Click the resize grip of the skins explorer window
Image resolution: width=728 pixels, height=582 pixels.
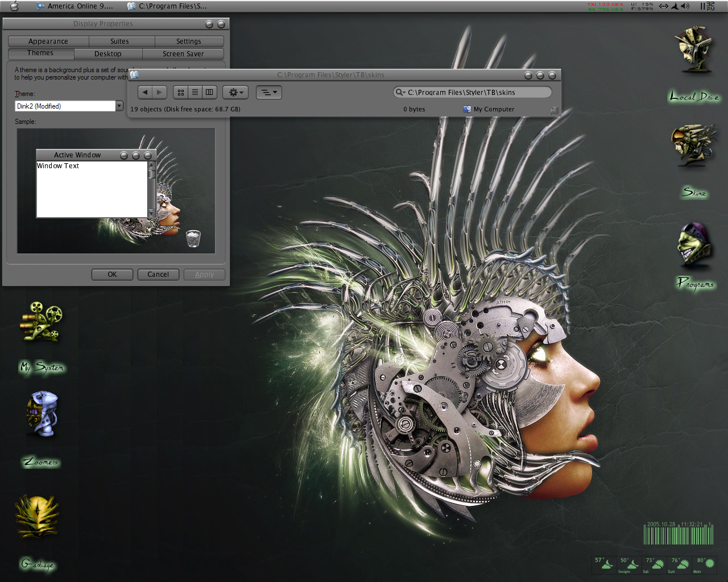point(555,110)
